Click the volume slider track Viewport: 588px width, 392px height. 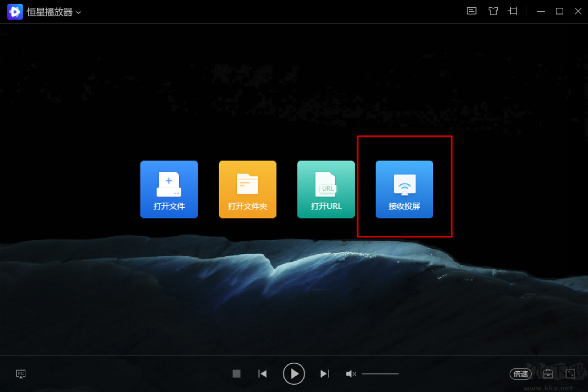(380, 373)
